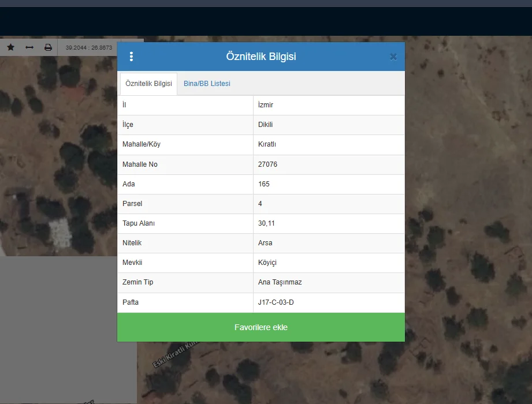Switch to the Bina/BB Listesi tab
This screenshot has height=404, width=532.
[x=207, y=84]
